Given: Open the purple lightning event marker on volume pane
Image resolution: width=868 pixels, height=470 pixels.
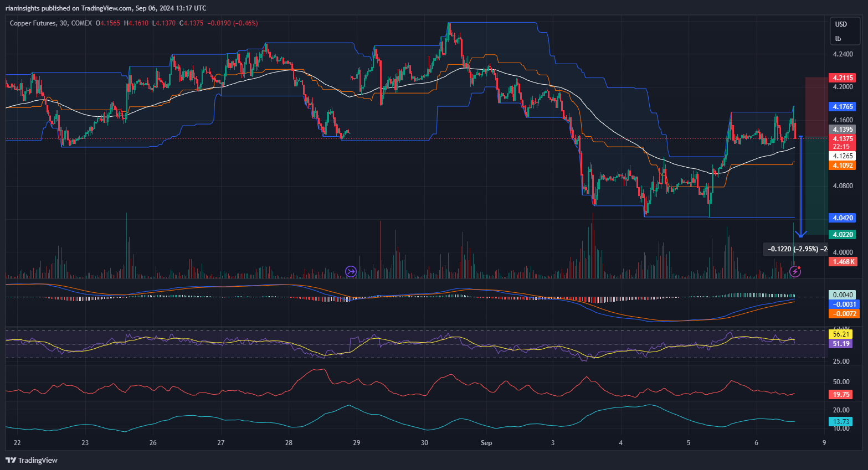Looking at the screenshot, I should click(x=795, y=271).
